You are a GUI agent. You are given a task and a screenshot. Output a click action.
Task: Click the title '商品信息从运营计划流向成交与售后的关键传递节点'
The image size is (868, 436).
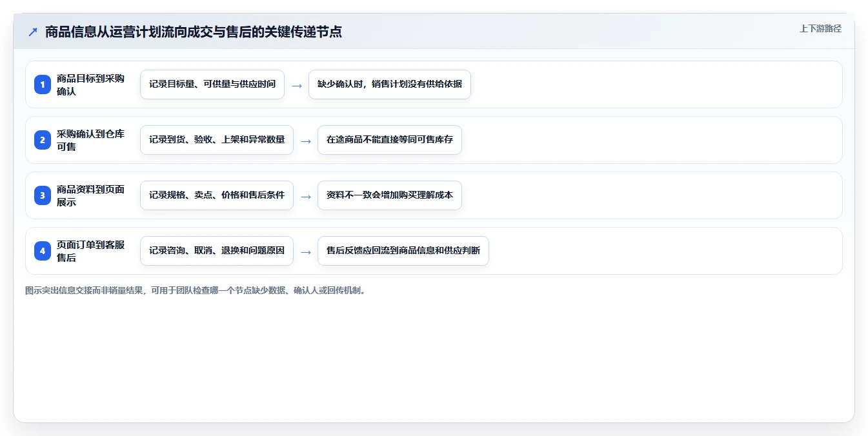point(193,32)
